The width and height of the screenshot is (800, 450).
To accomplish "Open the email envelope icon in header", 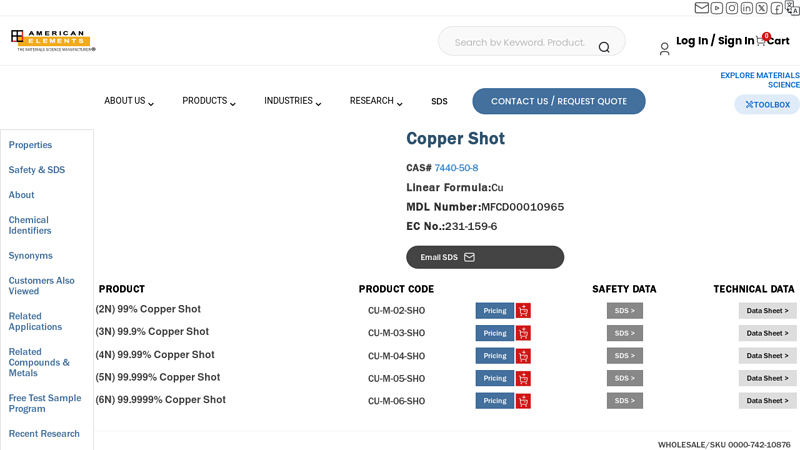I will (x=702, y=8).
